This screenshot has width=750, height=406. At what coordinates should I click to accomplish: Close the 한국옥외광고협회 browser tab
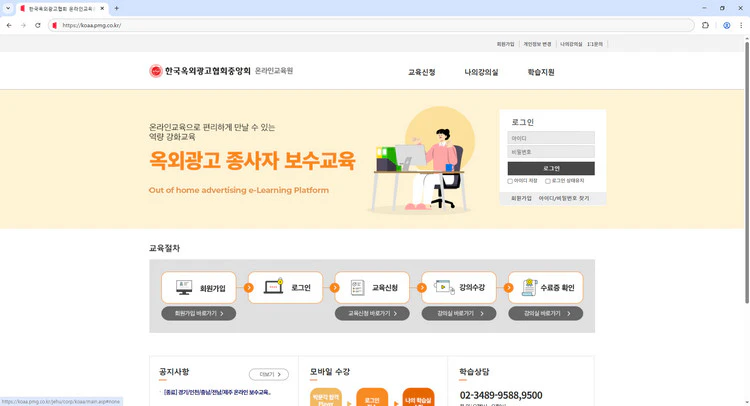click(x=102, y=9)
